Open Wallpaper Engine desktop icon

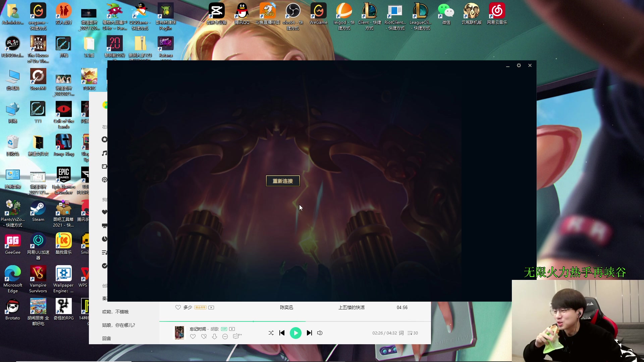[63, 279]
